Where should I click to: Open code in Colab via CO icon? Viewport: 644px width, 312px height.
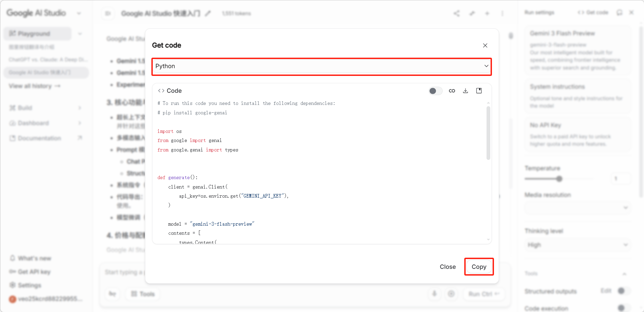452,91
